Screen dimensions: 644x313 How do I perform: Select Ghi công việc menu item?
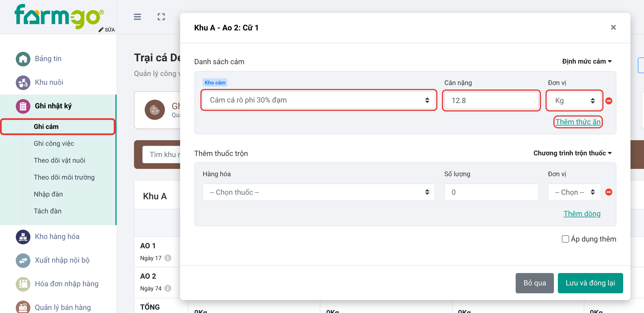[x=54, y=144]
